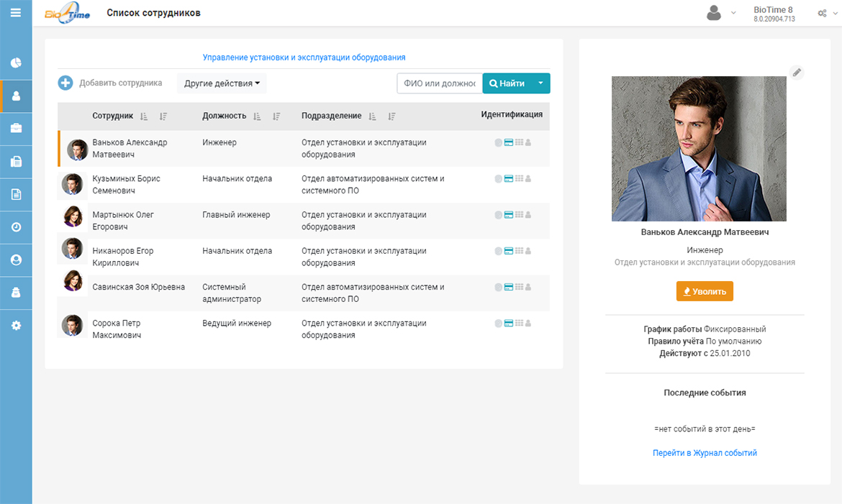Click Системный администратор position cell

(232, 293)
